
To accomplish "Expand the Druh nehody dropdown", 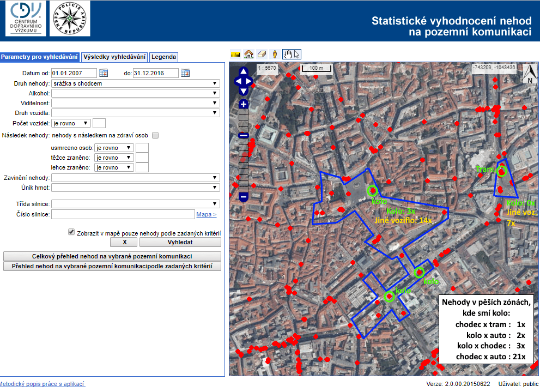I will [x=135, y=83].
